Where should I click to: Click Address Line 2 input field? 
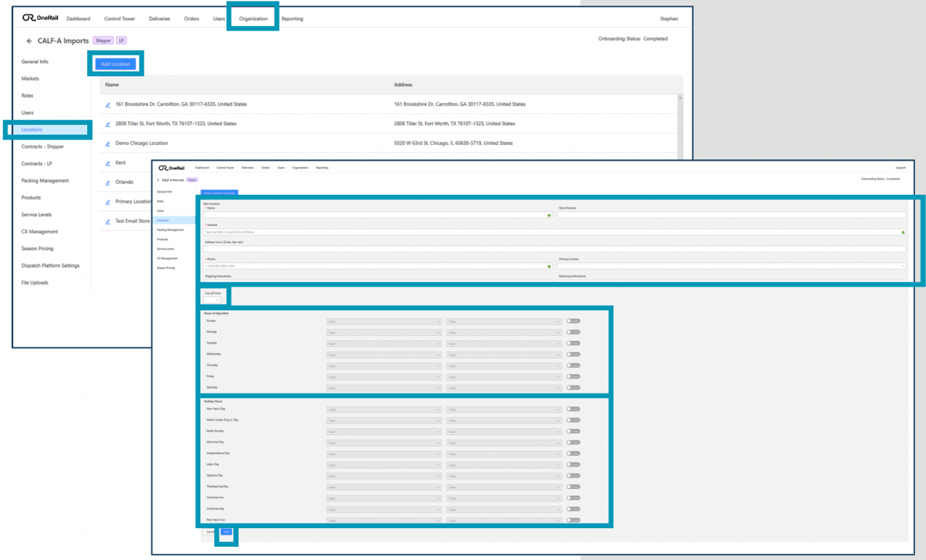(x=554, y=249)
